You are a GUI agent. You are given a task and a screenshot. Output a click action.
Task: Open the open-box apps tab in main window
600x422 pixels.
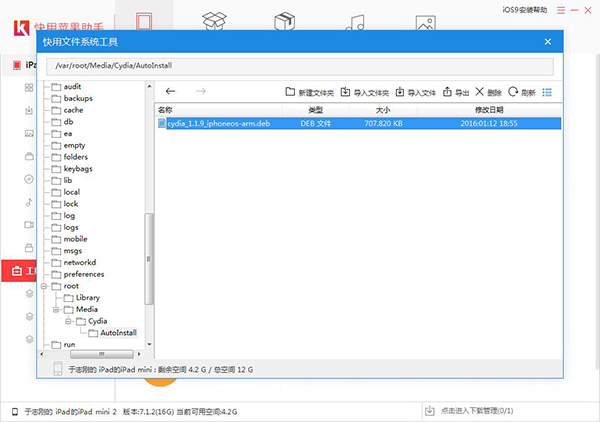tap(214, 21)
